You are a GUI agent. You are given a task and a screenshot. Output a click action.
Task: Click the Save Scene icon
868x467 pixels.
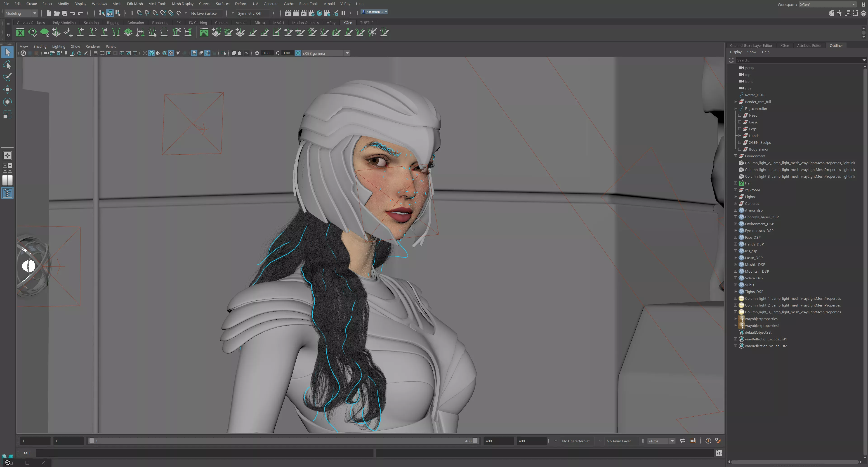(x=64, y=13)
